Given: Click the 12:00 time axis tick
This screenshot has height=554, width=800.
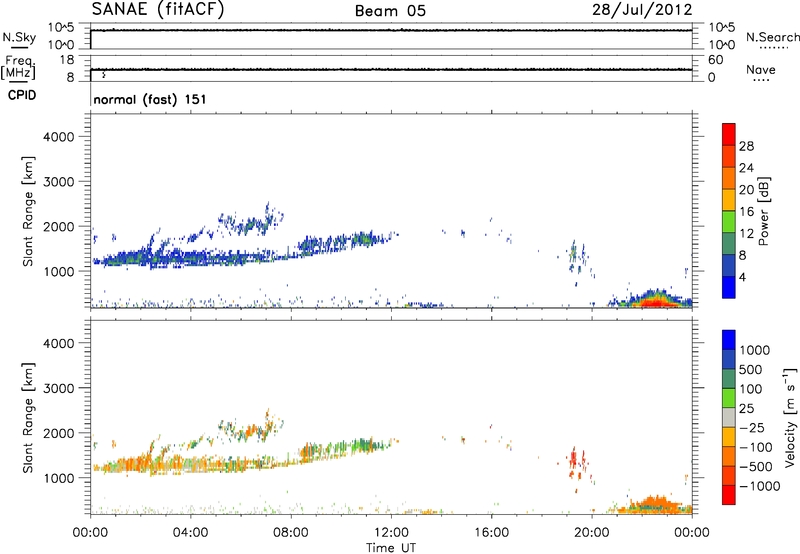Looking at the screenshot, I should pyautogui.click(x=391, y=533).
